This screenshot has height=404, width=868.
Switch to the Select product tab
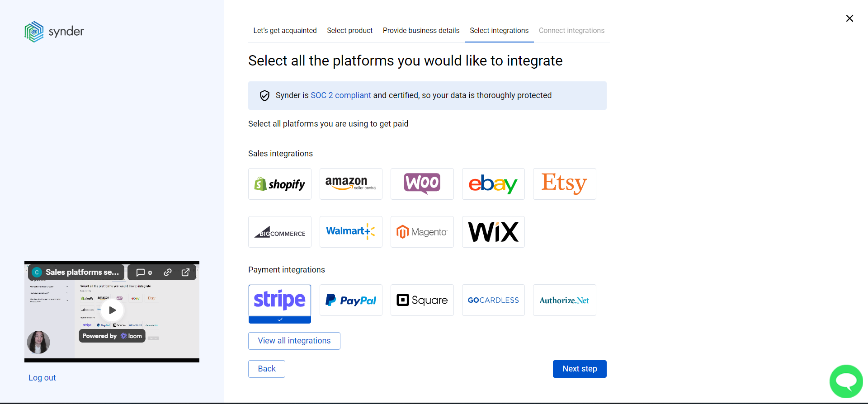[x=349, y=30]
